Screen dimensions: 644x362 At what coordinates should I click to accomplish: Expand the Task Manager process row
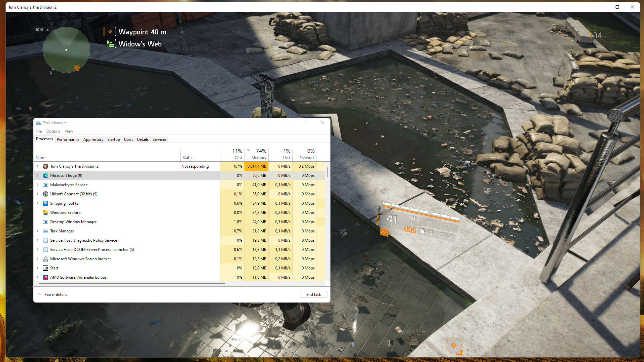[x=38, y=231]
